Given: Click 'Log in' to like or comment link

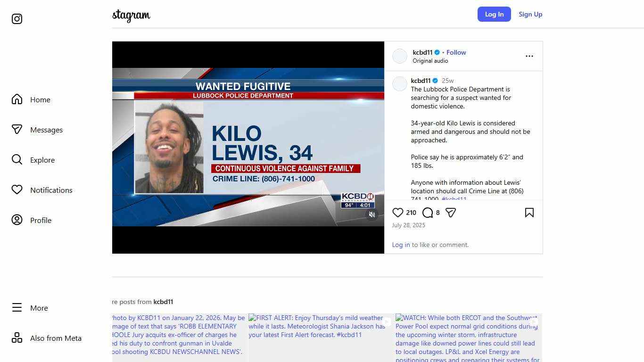Looking at the screenshot, I should point(401,245).
